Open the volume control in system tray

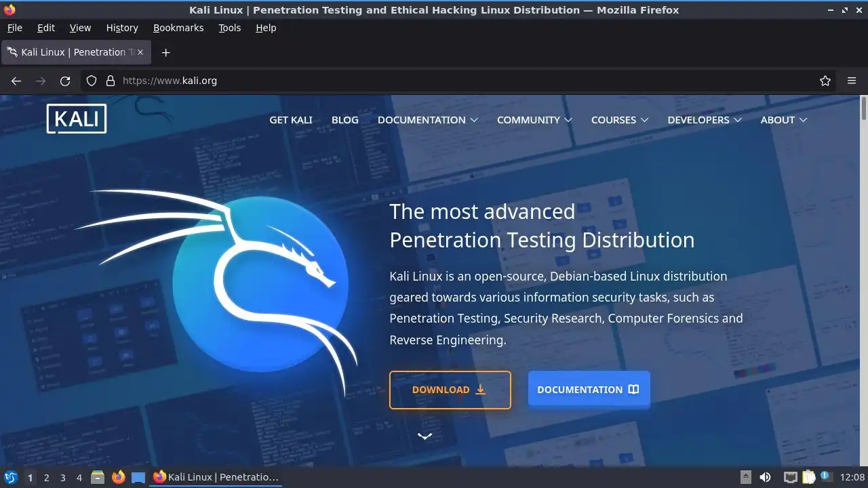tap(765, 477)
